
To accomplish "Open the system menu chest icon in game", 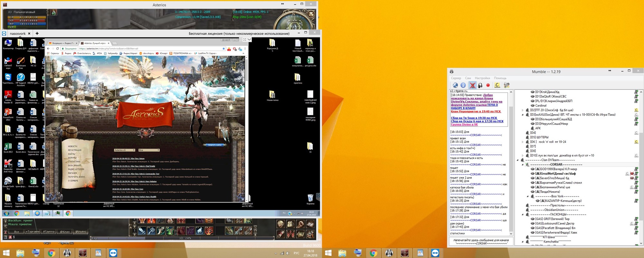I will pos(310,233).
